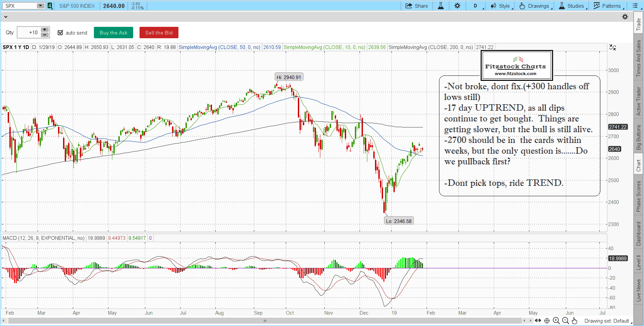
Task: Select the crosshair pointer tool
Action: coord(547,321)
